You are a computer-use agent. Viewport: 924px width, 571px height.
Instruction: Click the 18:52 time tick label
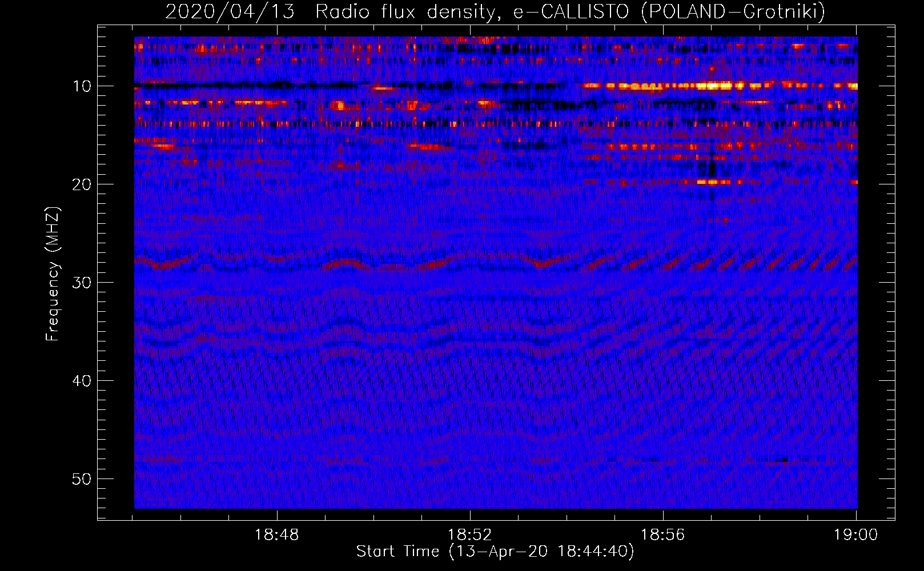(x=469, y=535)
